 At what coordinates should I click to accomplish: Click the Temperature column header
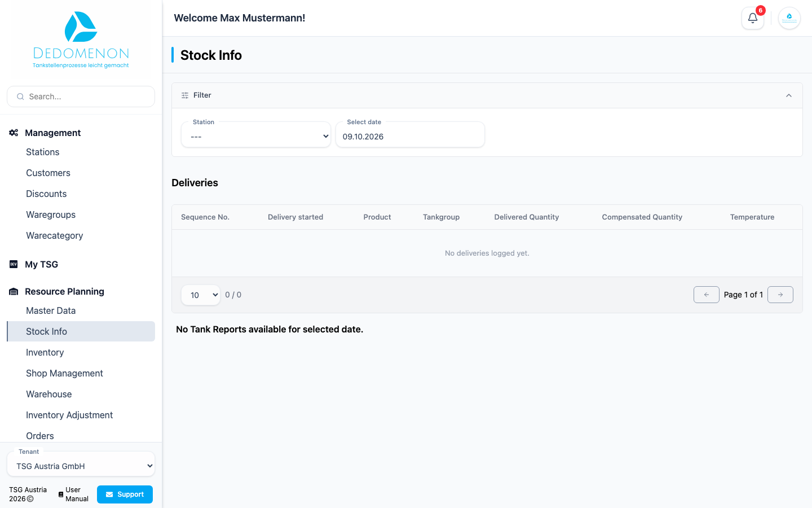tap(752, 217)
